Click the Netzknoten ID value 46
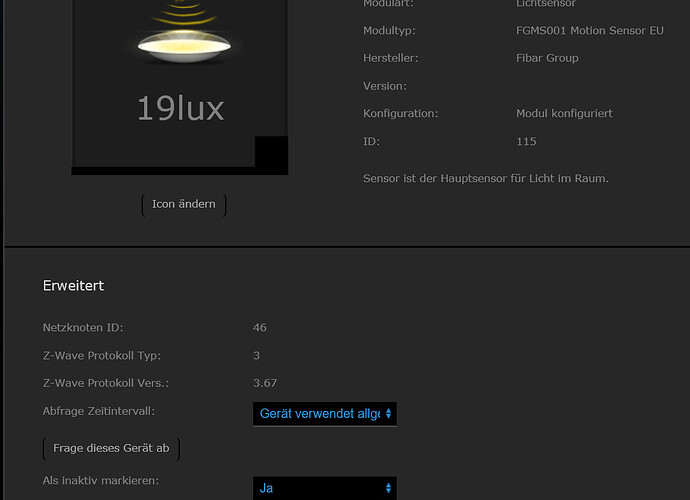 260,328
